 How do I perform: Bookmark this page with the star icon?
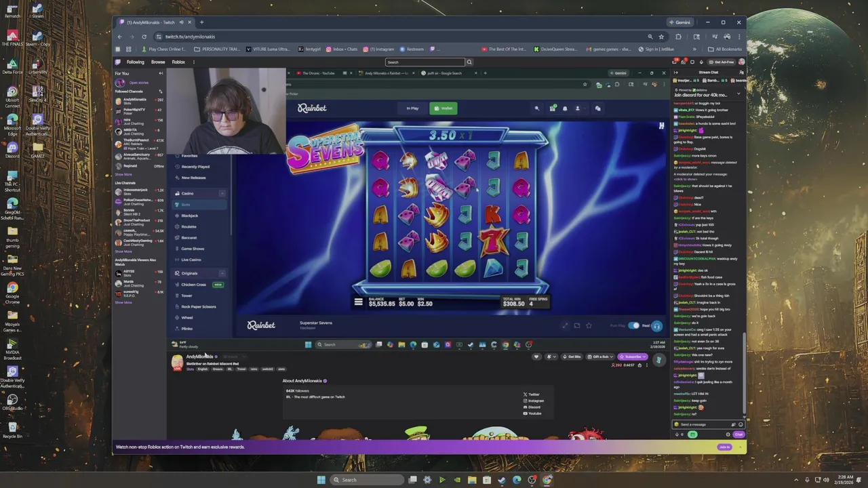[x=661, y=37]
